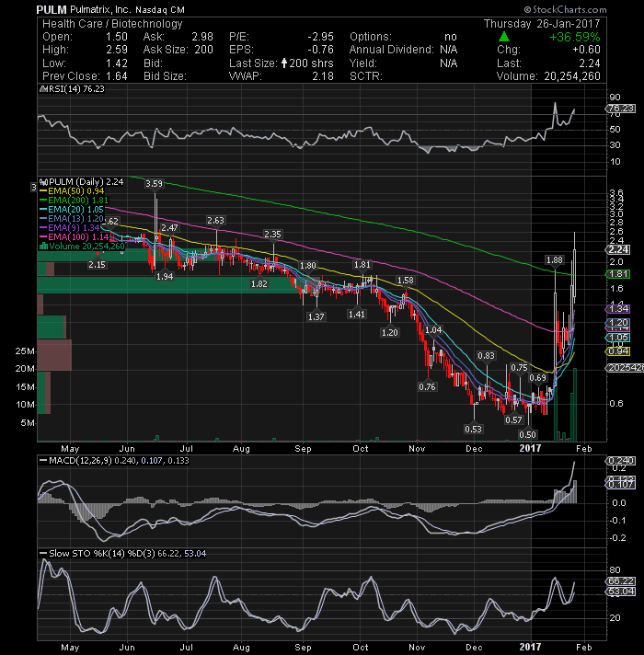
Task: Click the yellow EMA(50) legend color dash
Action: pyautogui.click(x=43, y=191)
